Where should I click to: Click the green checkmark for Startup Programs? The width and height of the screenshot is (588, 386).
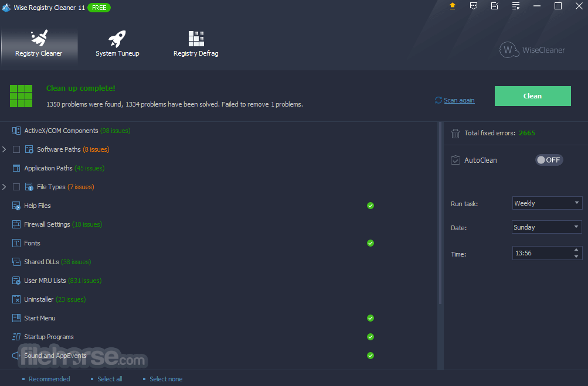coord(371,337)
